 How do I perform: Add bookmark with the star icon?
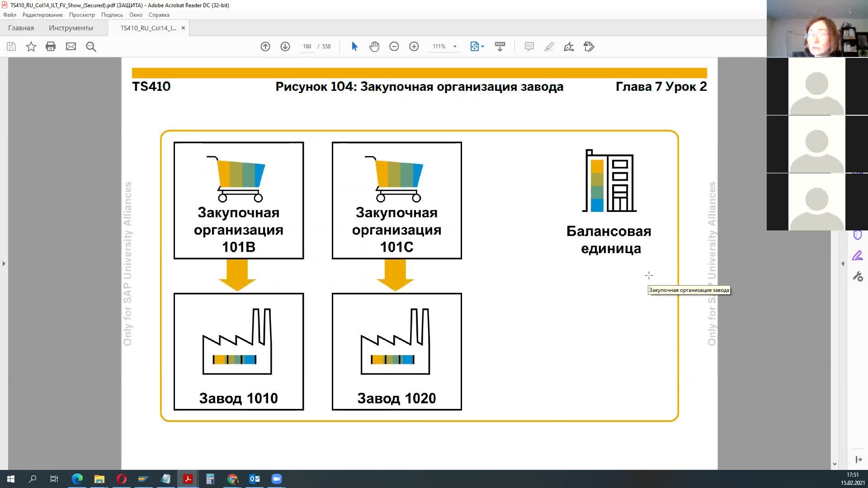click(x=31, y=47)
